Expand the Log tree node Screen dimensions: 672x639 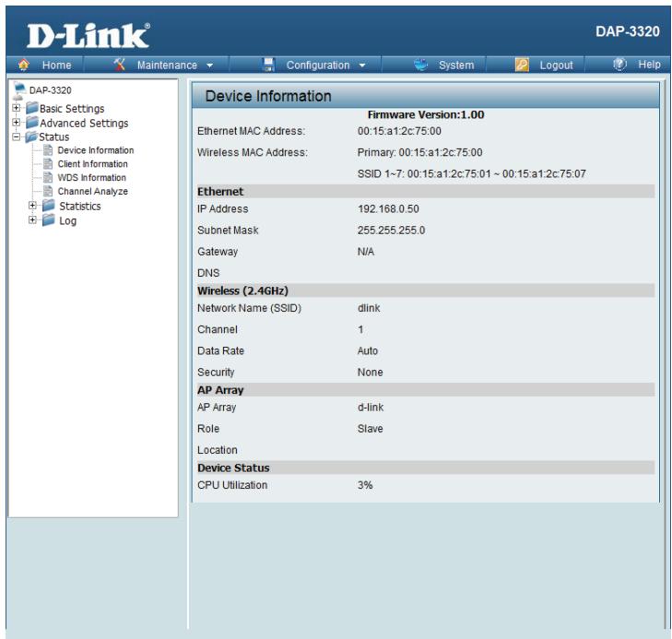(32, 219)
